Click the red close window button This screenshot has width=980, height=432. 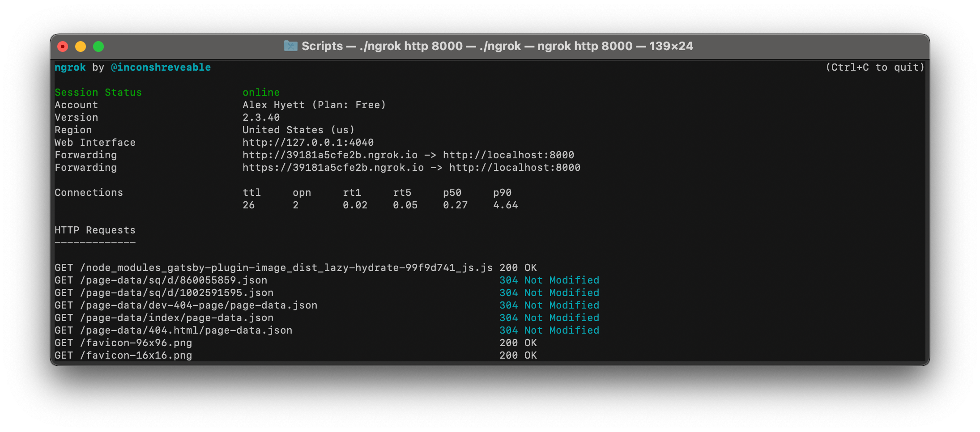click(63, 47)
